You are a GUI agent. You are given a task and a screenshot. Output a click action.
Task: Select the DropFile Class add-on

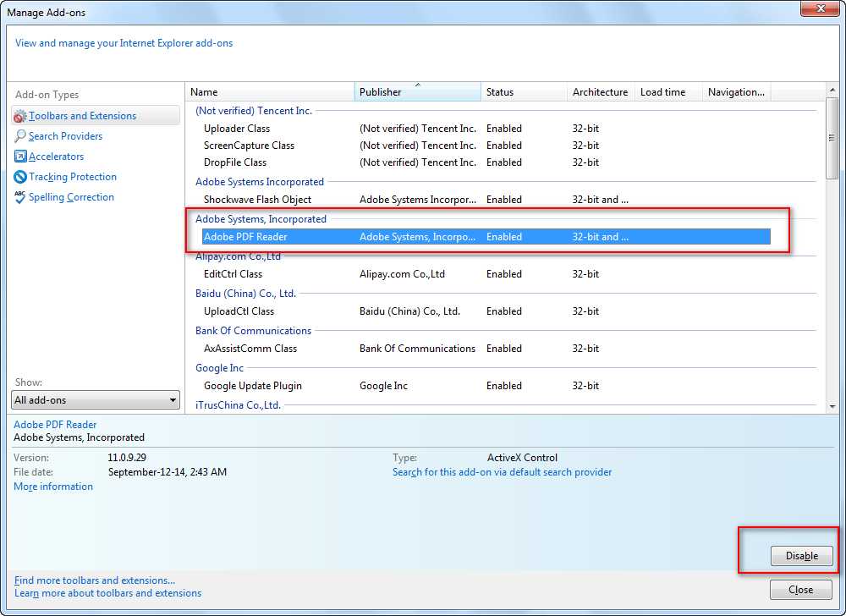[x=486, y=162]
